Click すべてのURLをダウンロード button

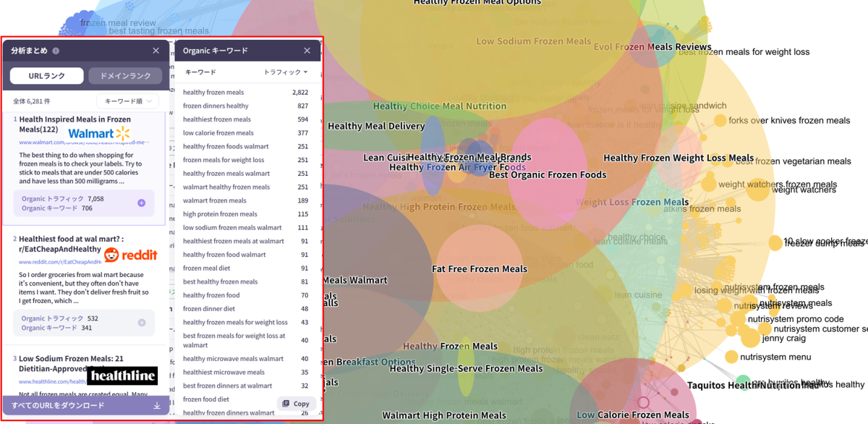pos(86,406)
